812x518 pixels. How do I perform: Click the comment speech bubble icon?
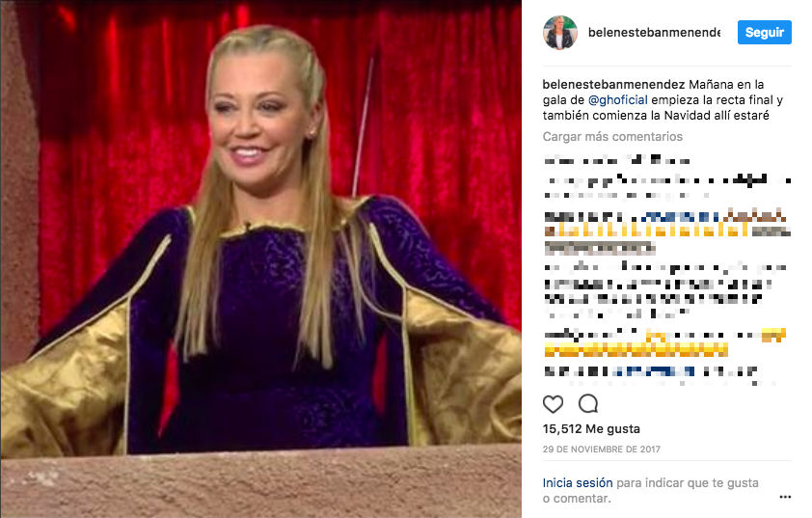click(588, 403)
